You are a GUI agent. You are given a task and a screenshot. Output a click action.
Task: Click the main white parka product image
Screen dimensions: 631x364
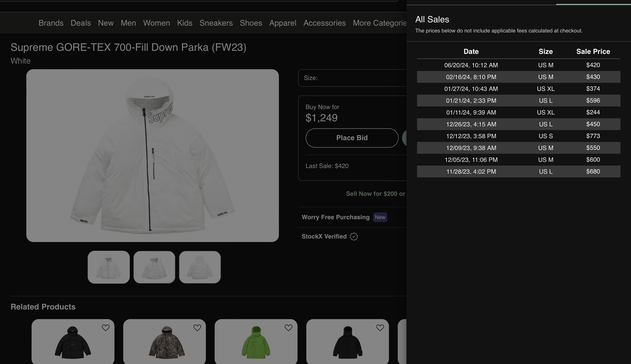[x=152, y=155]
